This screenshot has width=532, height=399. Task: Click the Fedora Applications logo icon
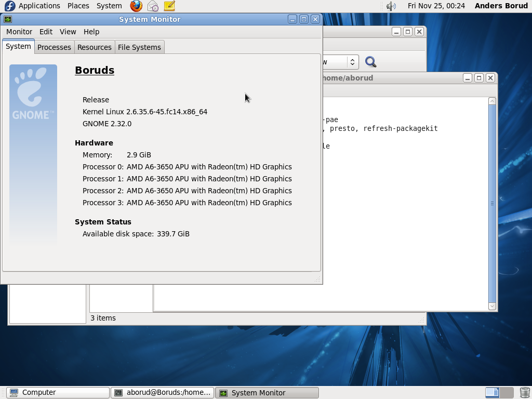coord(9,6)
